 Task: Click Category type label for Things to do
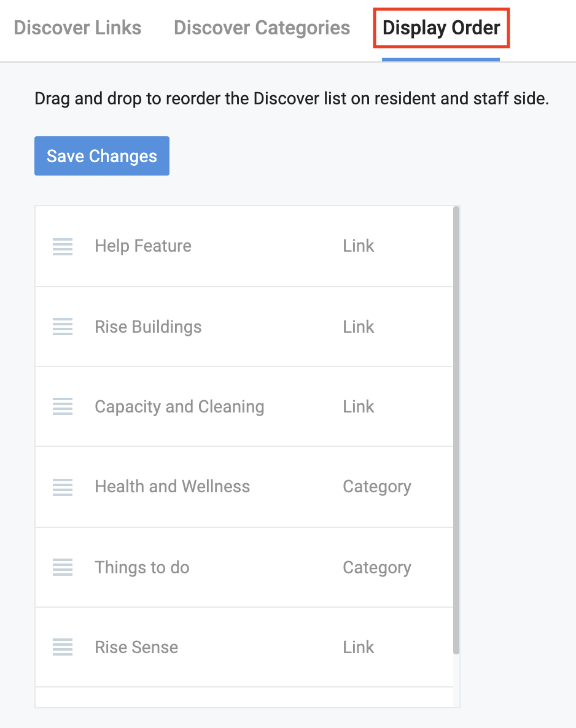coord(376,567)
